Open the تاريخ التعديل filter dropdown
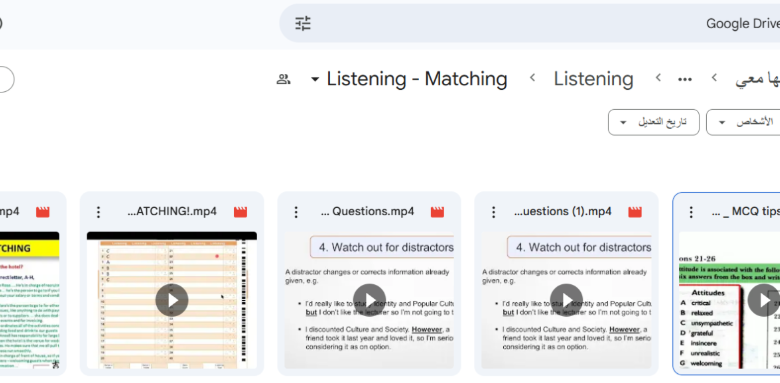780x383 pixels. point(654,122)
